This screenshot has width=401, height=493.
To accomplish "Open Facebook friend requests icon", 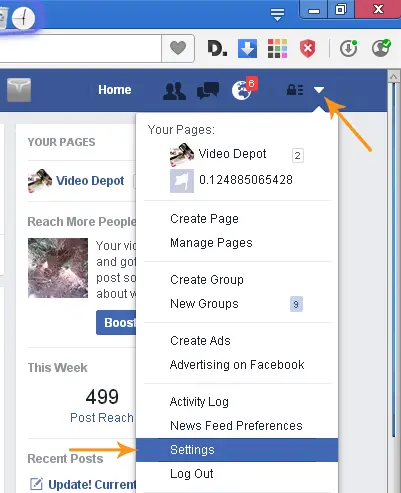I will tap(174, 91).
